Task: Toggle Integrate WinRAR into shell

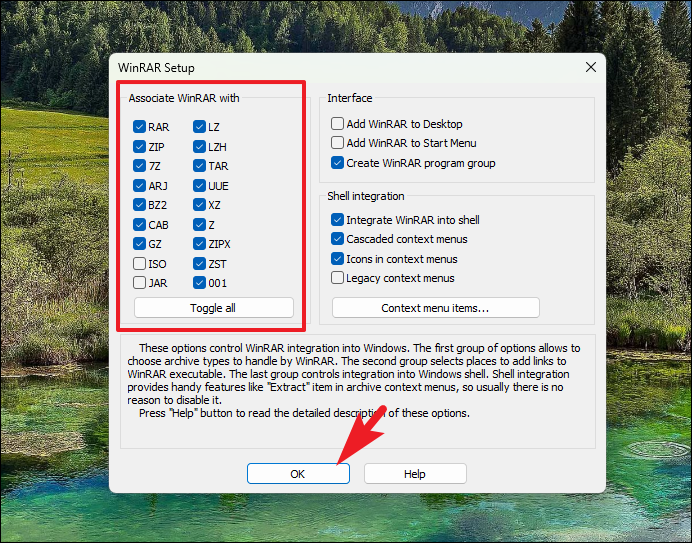Action: click(x=338, y=220)
